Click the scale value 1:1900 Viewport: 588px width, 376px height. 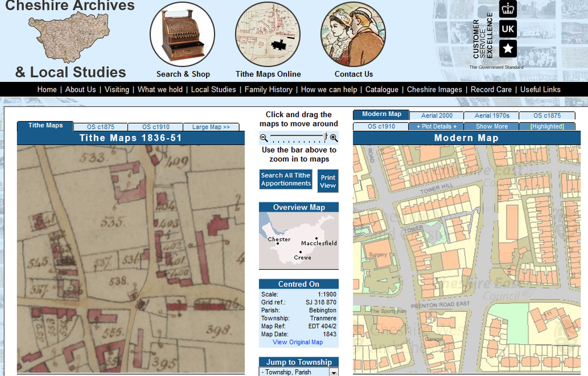coord(327,294)
